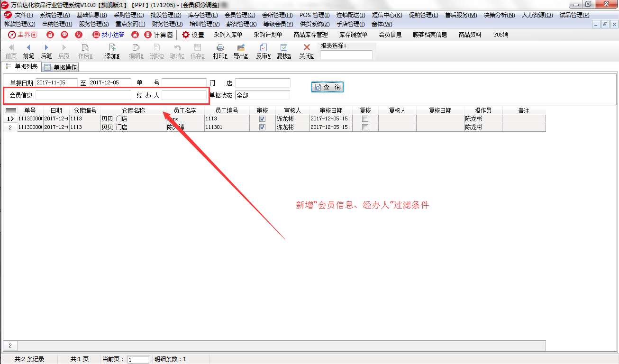The width and height of the screenshot is (619, 364).
Task: Open the 财务管理(U) menu
Action: (x=167, y=24)
